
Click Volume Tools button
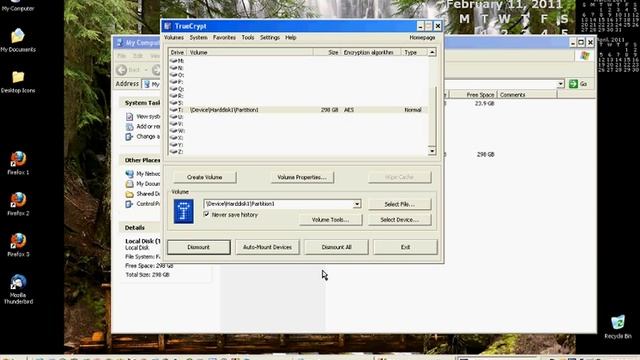[x=330, y=220]
